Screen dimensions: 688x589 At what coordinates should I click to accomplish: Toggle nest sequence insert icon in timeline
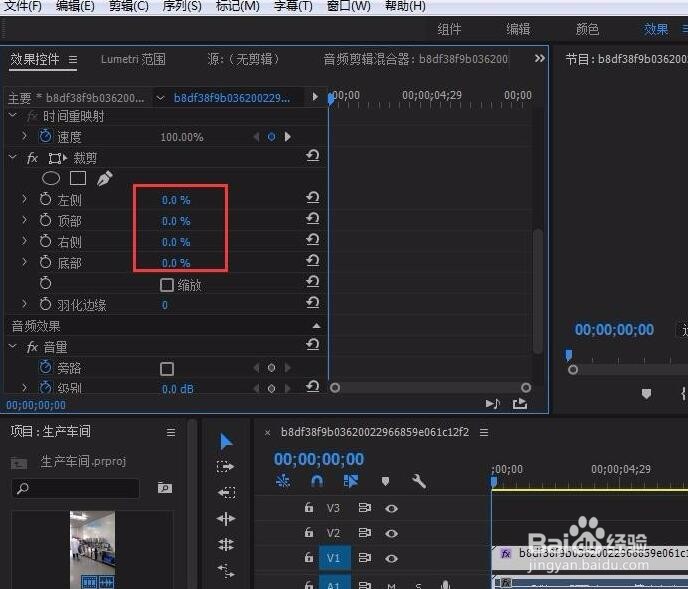(283, 481)
